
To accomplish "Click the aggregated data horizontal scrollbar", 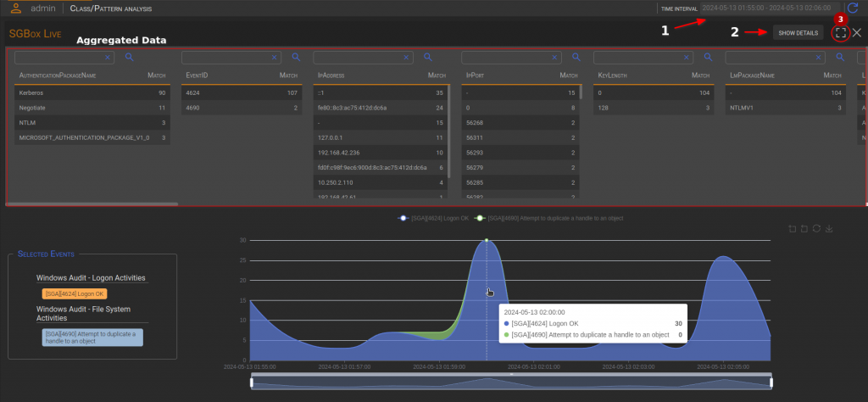I will tap(92, 204).
